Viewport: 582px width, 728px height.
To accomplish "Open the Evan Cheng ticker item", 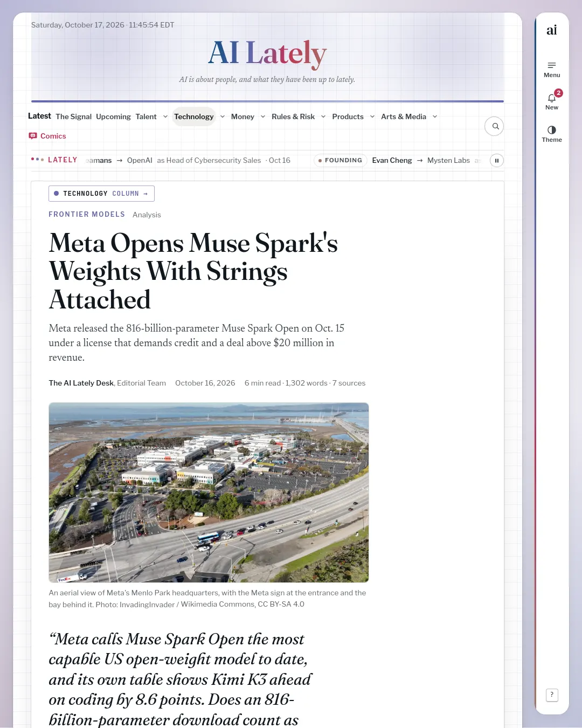I will coord(392,160).
